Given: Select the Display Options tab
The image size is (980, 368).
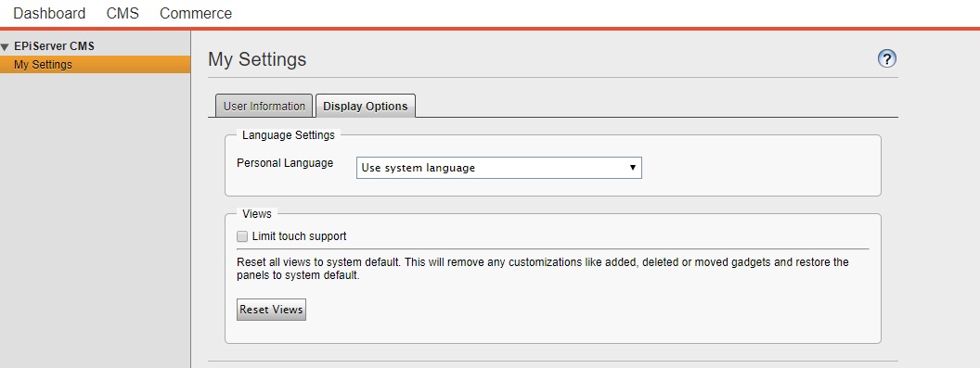Looking at the screenshot, I should point(366,106).
